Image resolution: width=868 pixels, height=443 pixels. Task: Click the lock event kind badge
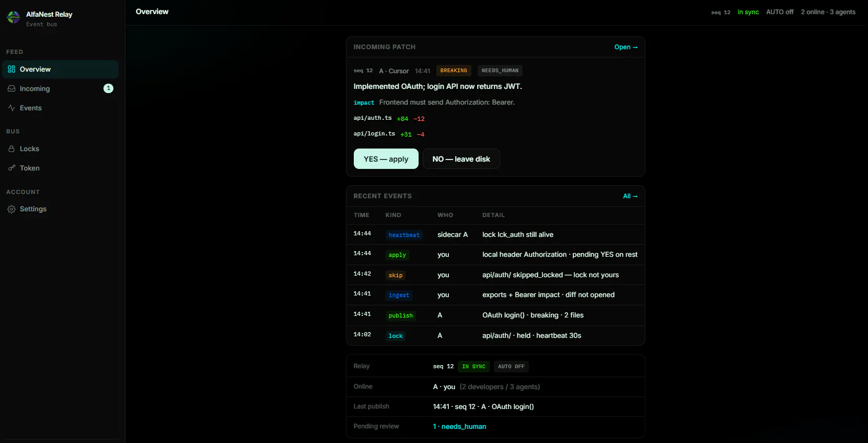(396, 336)
